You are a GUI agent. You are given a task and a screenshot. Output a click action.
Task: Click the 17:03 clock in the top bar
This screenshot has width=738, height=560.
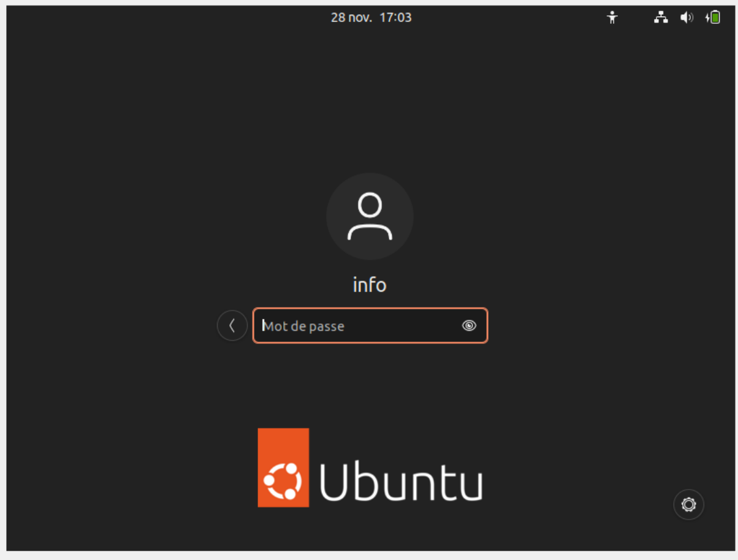[x=395, y=17]
